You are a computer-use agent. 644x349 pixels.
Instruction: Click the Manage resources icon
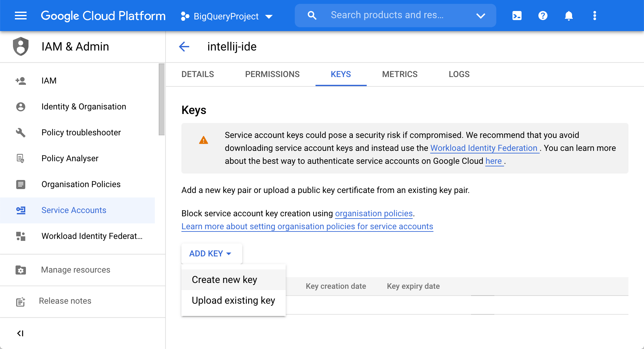(x=21, y=270)
